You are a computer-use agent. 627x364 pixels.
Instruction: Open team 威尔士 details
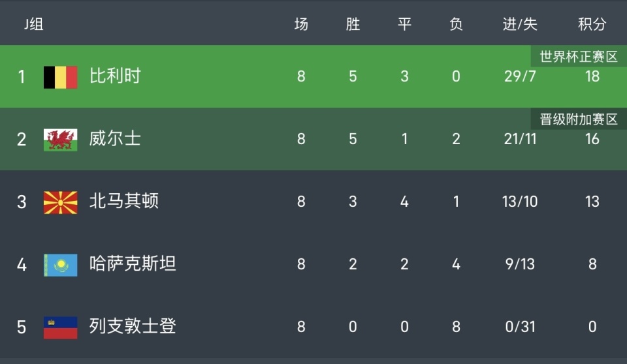[115, 139]
